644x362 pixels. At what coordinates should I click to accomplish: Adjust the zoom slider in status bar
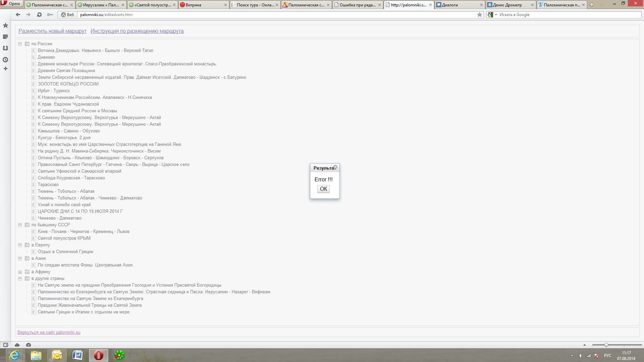click(606, 345)
